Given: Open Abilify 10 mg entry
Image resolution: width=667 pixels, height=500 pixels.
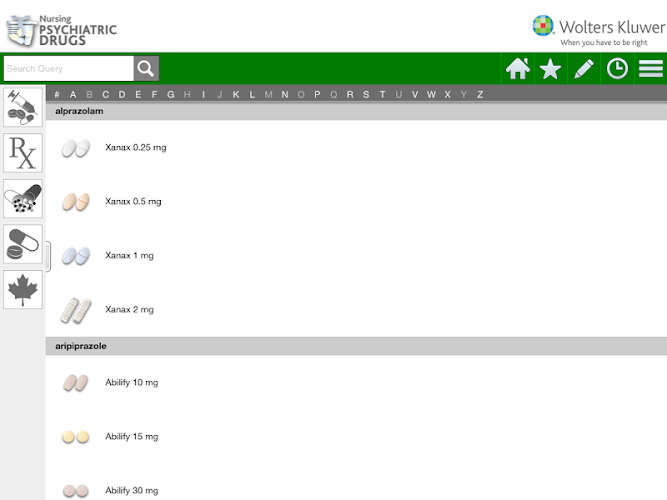Looking at the screenshot, I should (x=356, y=383).
